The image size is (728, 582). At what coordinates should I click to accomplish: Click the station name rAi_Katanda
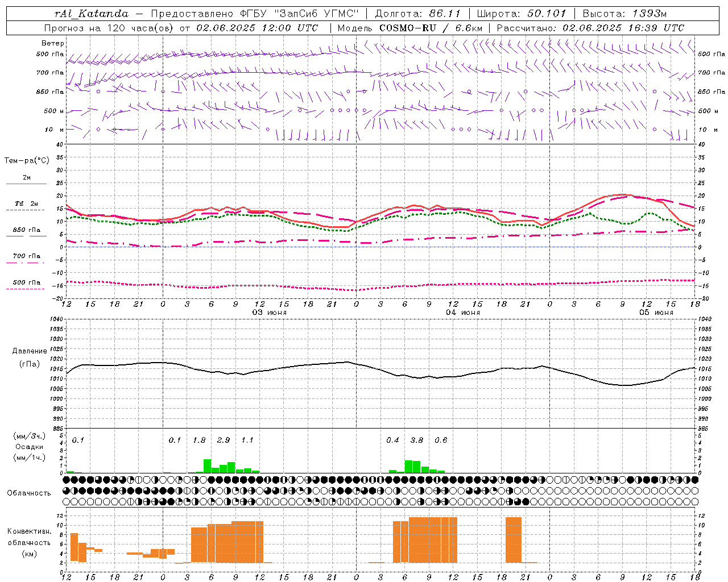pos(92,14)
